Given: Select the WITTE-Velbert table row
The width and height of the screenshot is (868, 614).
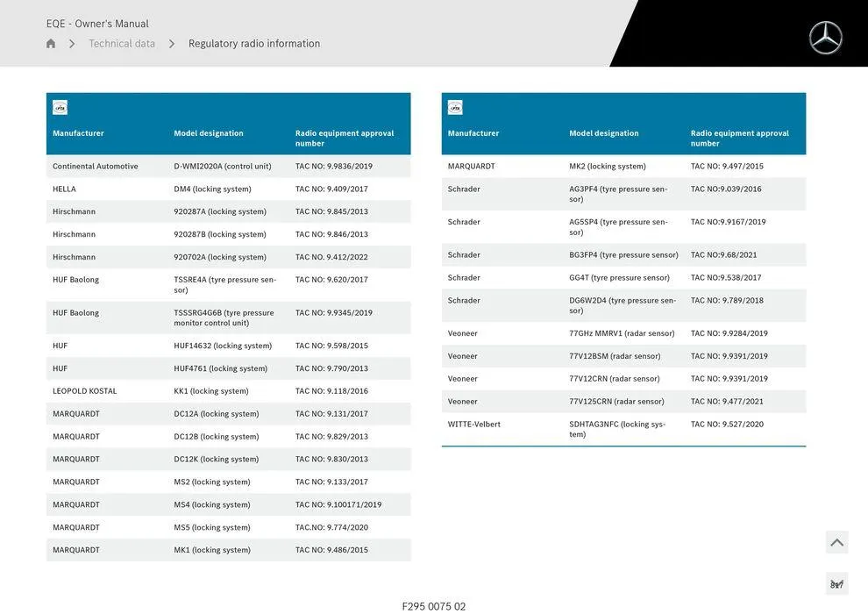Looking at the screenshot, I should 623,429.
